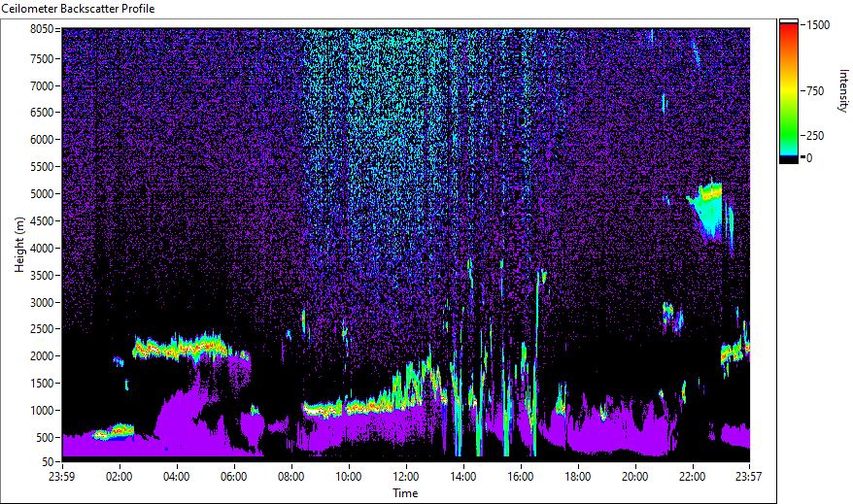Viewport: 853px width, 504px height.
Task: Click the 14:00 time tick label
Action: click(x=463, y=477)
